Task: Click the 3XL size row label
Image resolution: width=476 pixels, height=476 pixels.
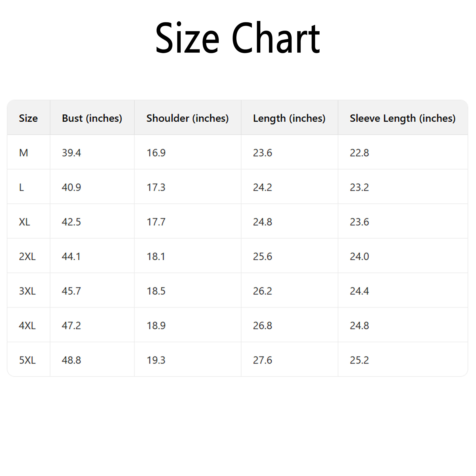Action: coord(27,291)
